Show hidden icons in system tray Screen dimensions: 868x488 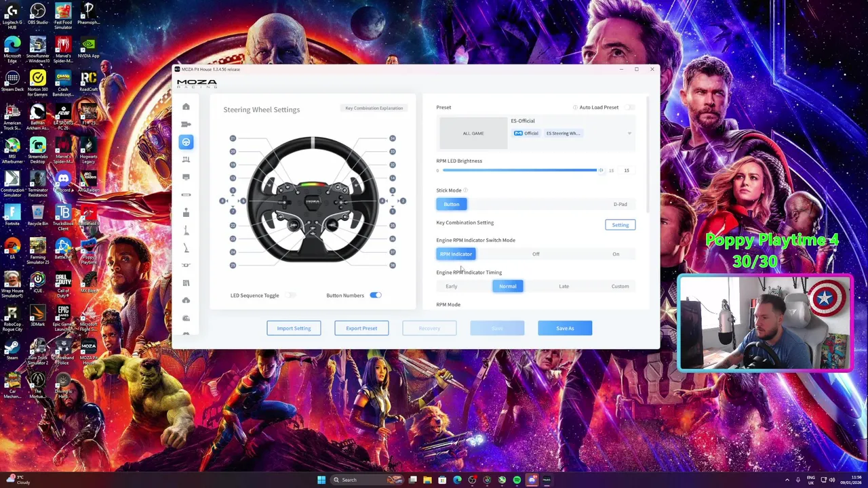click(787, 480)
